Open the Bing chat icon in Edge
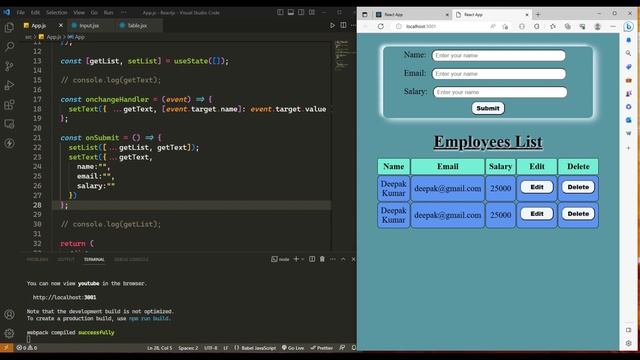 pyautogui.click(x=629, y=27)
